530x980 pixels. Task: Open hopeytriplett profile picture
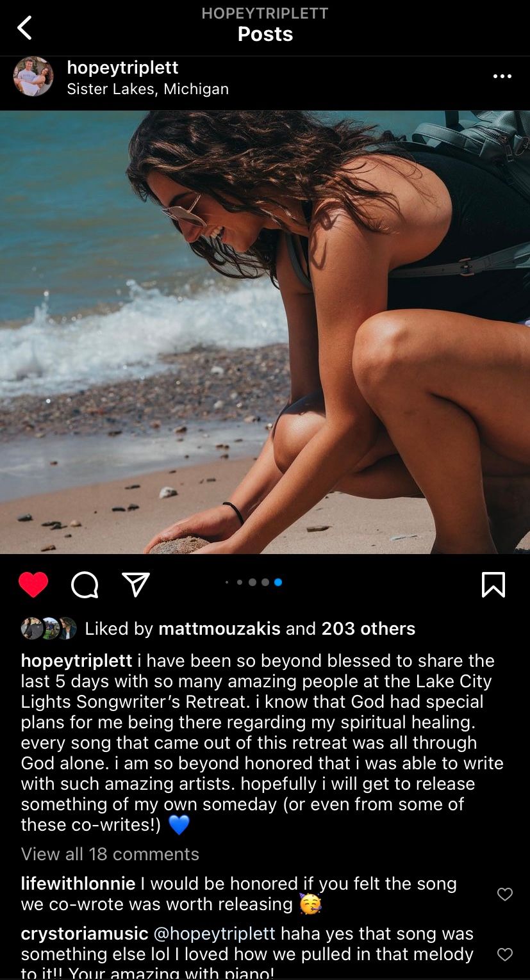(x=33, y=77)
